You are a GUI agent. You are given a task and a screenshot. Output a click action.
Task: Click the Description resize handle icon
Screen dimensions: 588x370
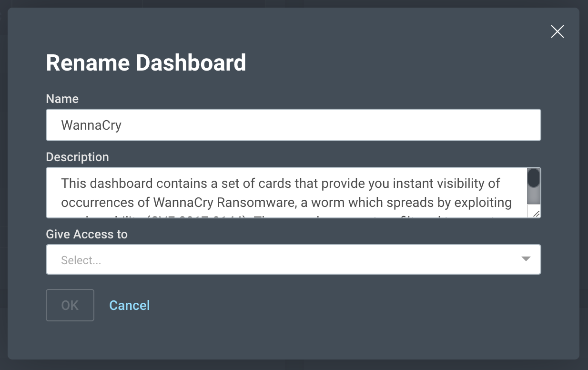(x=536, y=214)
